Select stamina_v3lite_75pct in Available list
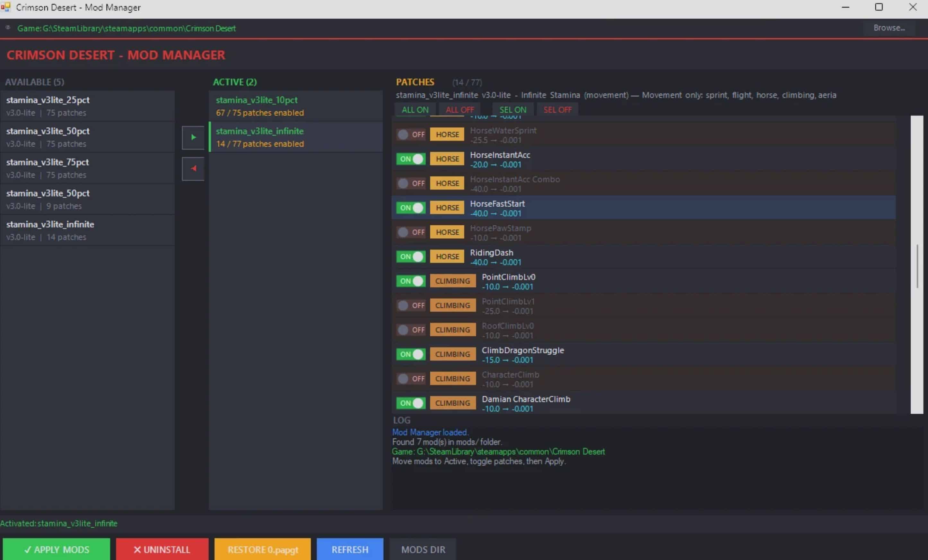 (87, 168)
